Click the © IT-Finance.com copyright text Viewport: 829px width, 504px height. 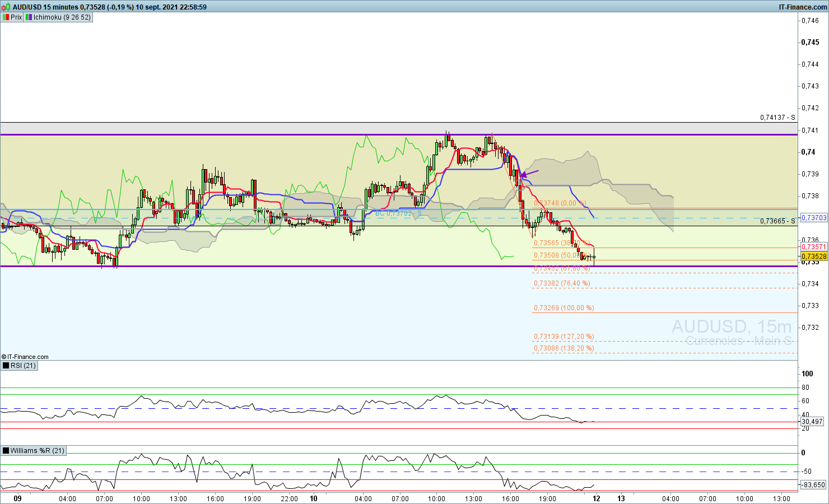coord(25,357)
